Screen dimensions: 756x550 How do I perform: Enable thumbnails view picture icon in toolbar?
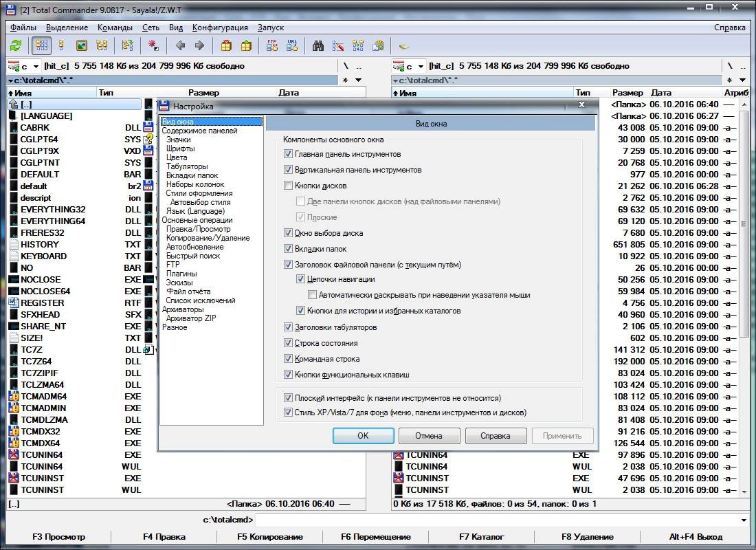[x=82, y=46]
